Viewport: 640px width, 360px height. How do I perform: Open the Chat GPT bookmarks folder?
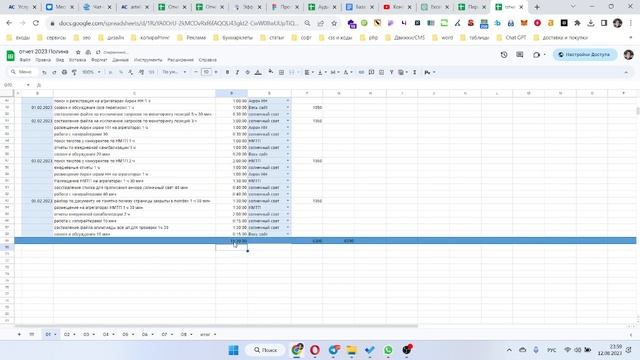point(511,38)
